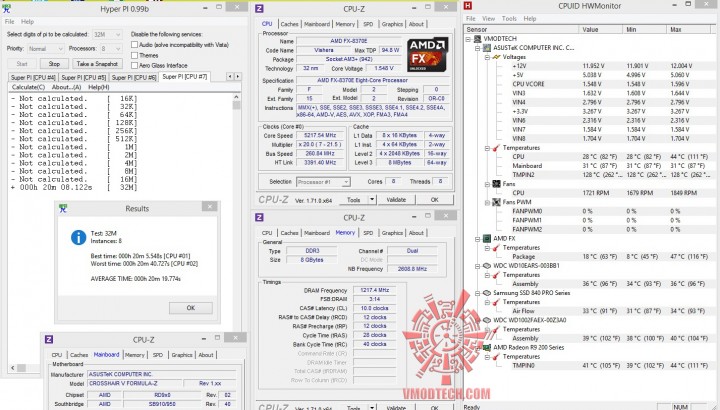Click the Voltages lightning icon in HWMonitor
The height and width of the screenshot is (410, 720).
click(x=496, y=57)
